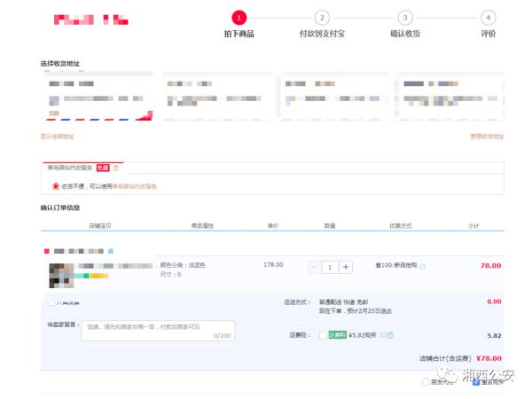Click the plus button to increase quantity
Viewport: 532px width, 399px height.
pyautogui.click(x=346, y=267)
